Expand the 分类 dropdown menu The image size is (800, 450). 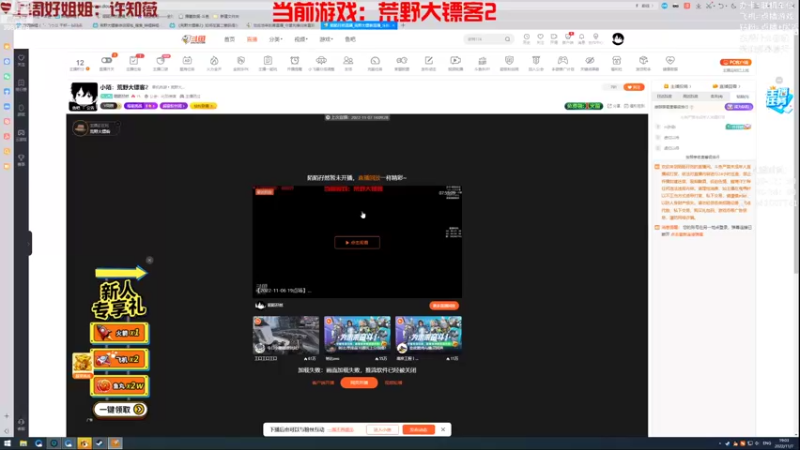coord(276,39)
